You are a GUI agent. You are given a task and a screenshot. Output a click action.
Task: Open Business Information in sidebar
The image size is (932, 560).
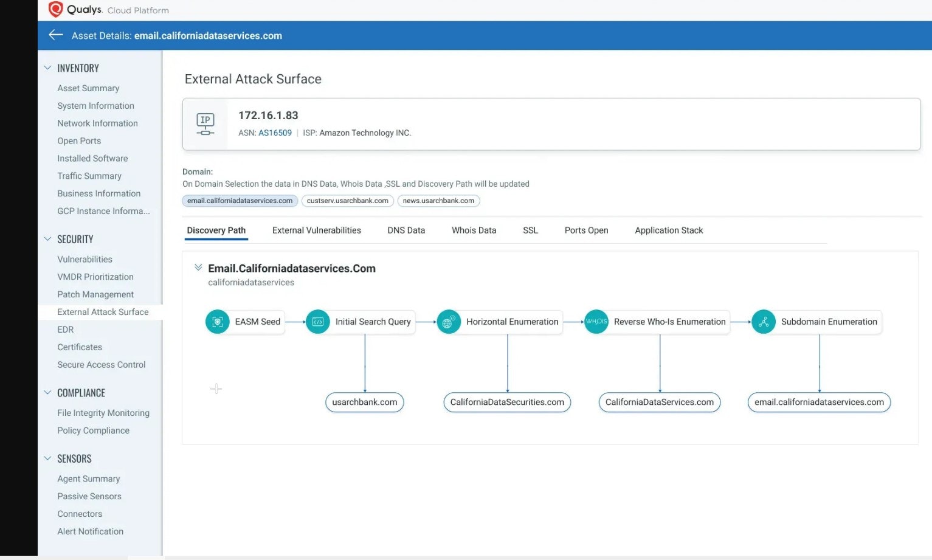[99, 194]
